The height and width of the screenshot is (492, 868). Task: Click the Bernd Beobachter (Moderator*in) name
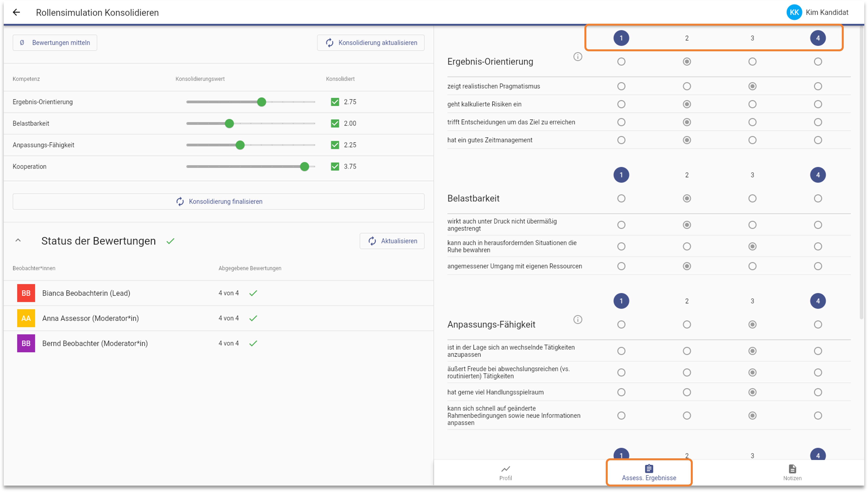click(95, 343)
